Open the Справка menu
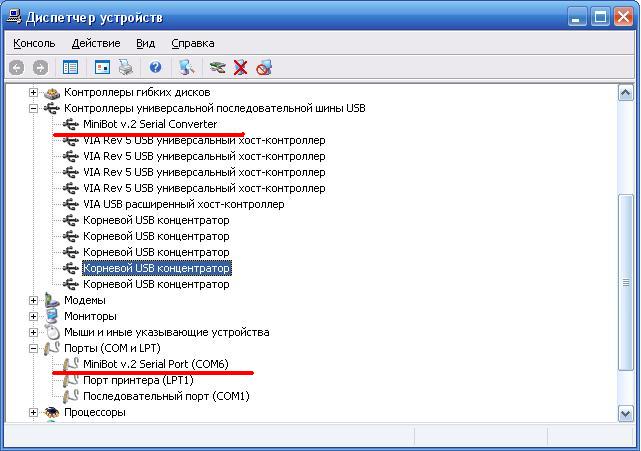This screenshot has height=451, width=641. 193,43
